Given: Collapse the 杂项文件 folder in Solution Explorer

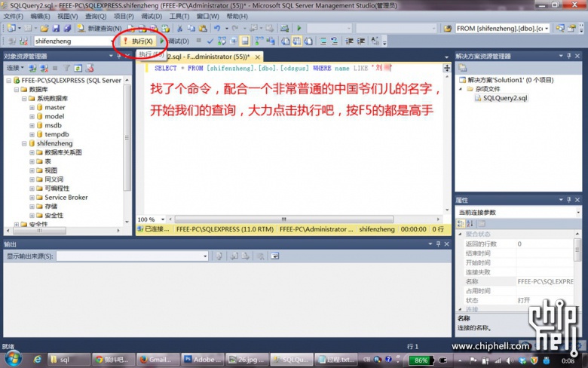Looking at the screenshot, I should 461,89.
